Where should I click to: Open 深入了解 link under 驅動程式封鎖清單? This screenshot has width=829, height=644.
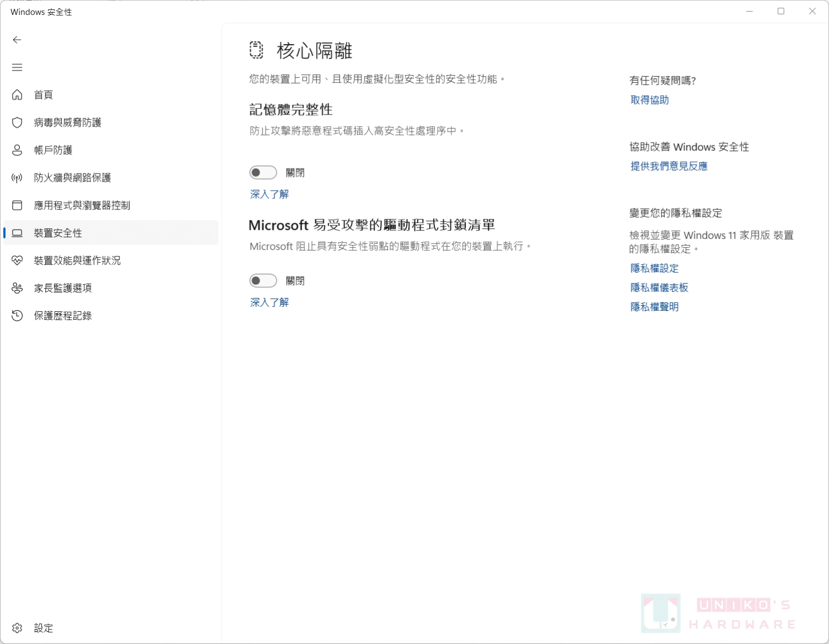[x=269, y=302]
